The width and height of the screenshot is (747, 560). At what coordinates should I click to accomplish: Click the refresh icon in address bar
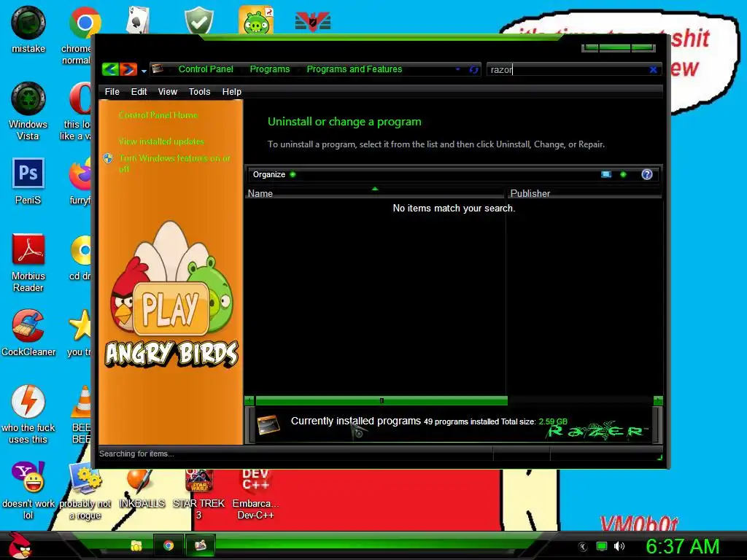473,69
